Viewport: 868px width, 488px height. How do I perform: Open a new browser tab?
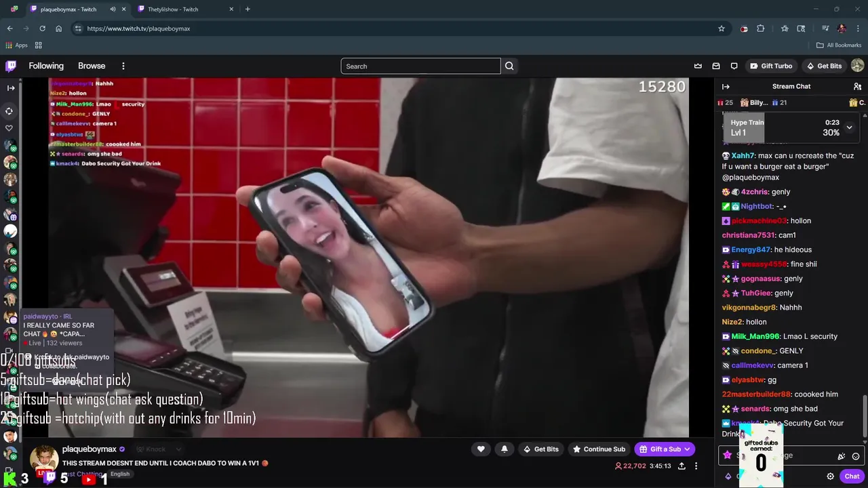pos(248,9)
